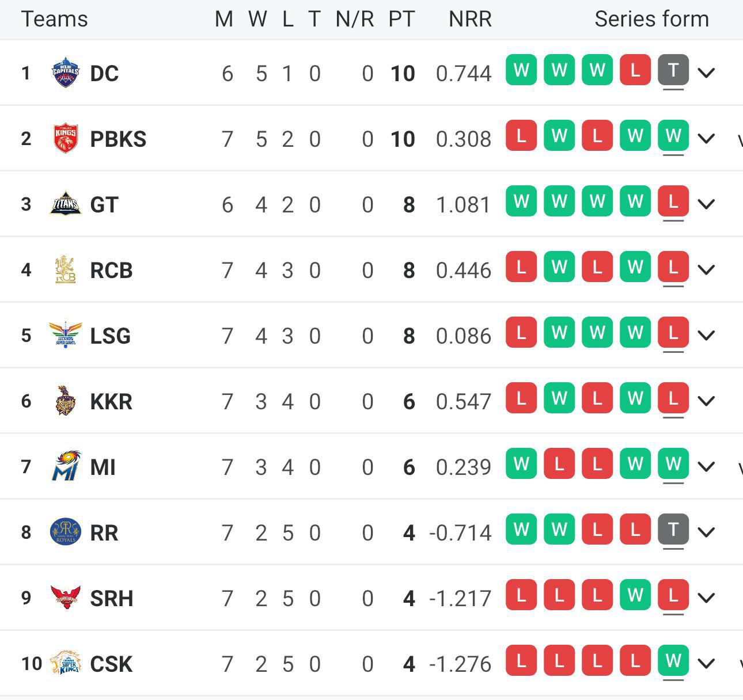
Task: Open the LSG team name link
Action: pos(110,336)
